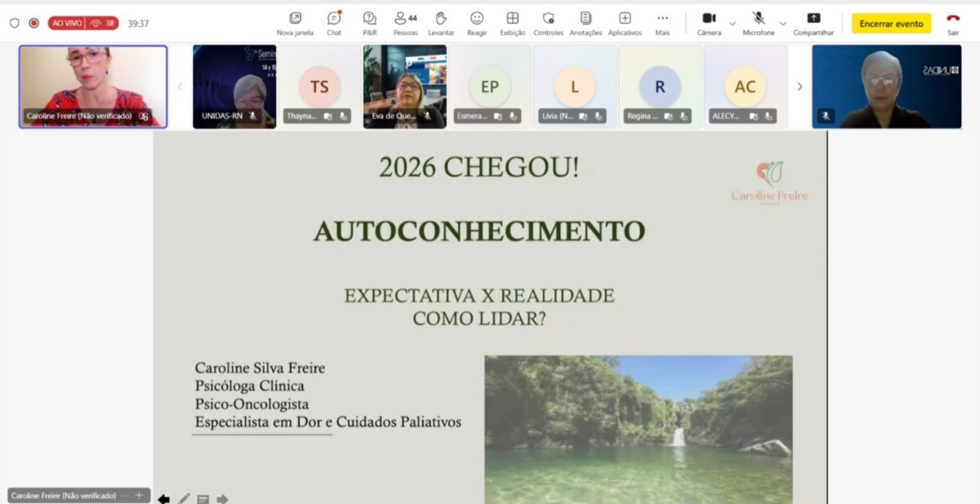Image resolution: width=980 pixels, height=504 pixels.
Task: Click the Encerrar evento button
Action: pyautogui.click(x=891, y=24)
